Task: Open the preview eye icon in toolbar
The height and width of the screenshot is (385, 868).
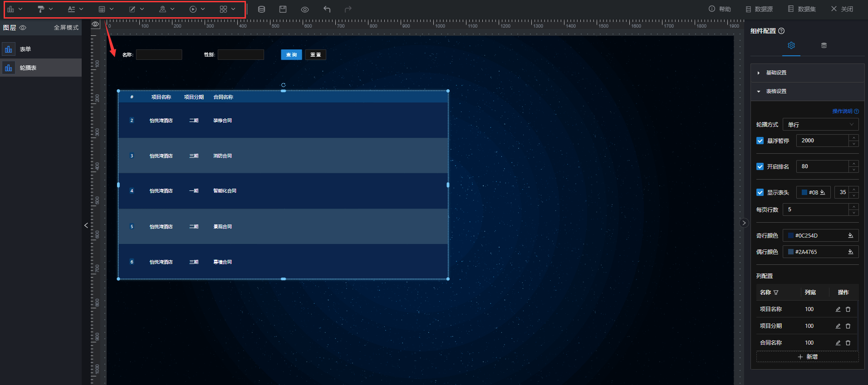Action: (x=305, y=9)
